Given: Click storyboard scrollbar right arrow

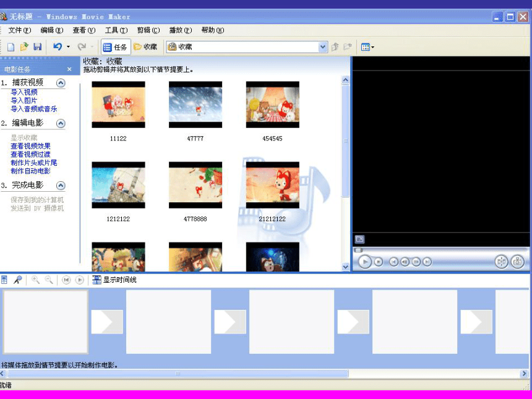Looking at the screenshot, I should (525, 374).
